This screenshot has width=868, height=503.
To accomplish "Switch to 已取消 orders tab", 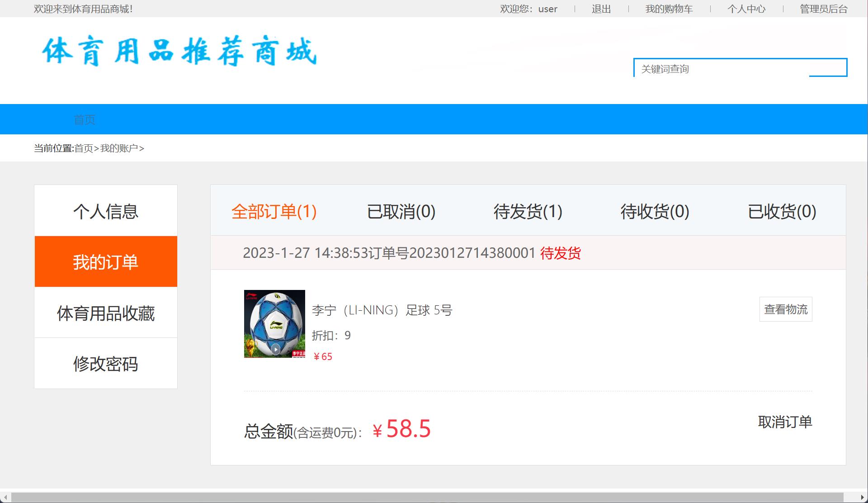I will [401, 212].
